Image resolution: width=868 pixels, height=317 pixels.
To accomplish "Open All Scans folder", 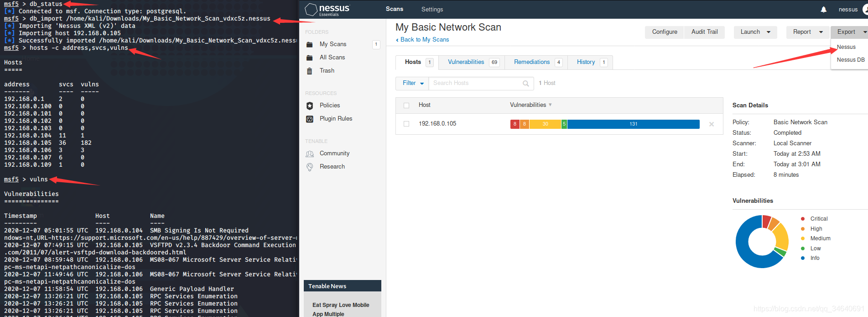I will (332, 58).
